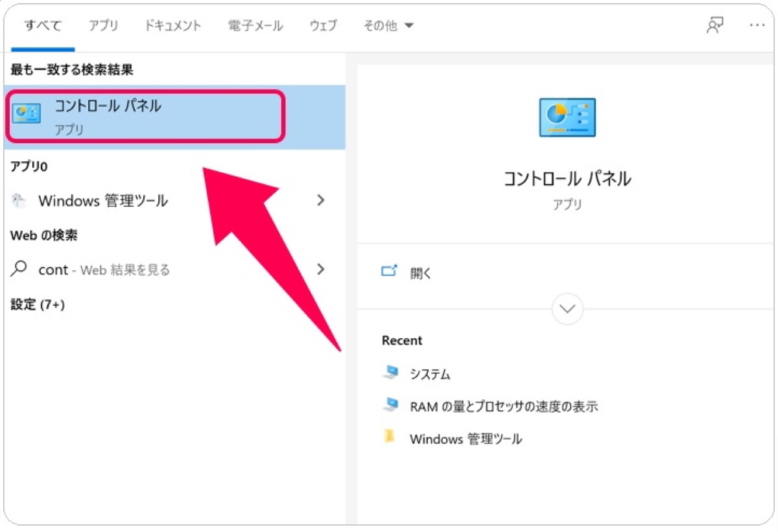The image size is (778, 532).
Task: Click the Windows 管理ツール result icon
Action: (19, 201)
